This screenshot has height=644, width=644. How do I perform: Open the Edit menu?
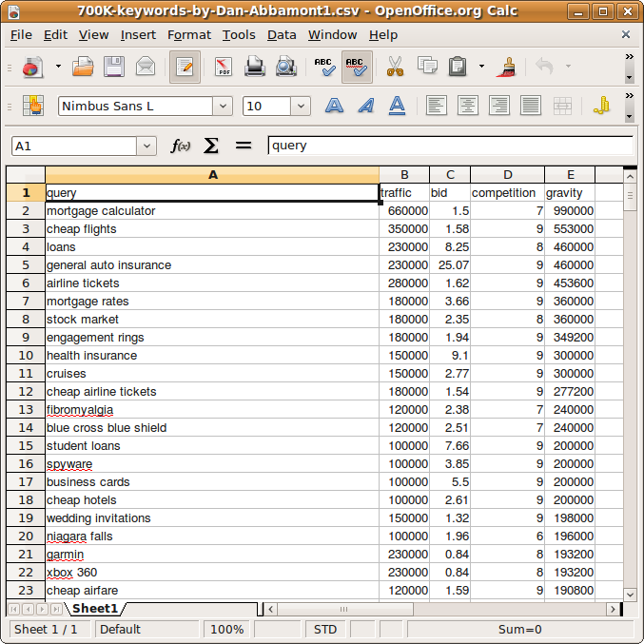click(55, 35)
